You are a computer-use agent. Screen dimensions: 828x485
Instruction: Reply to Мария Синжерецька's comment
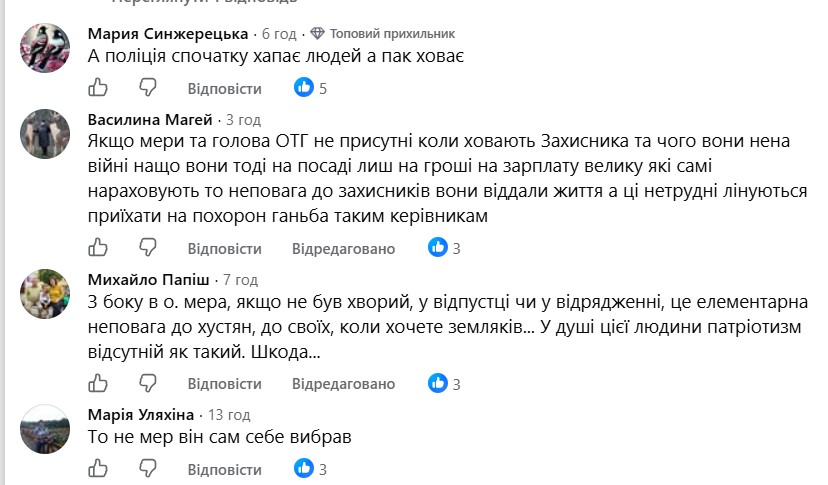point(224,88)
